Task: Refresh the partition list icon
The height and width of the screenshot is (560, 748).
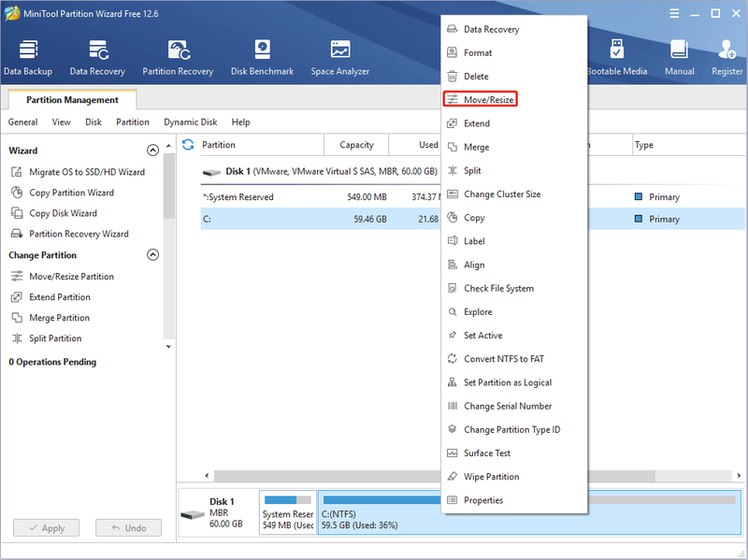Action: click(x=188, y=145)
